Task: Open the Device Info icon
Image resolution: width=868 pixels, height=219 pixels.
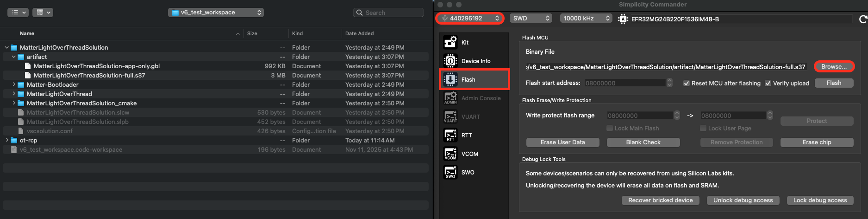Action: coord(450,61)
